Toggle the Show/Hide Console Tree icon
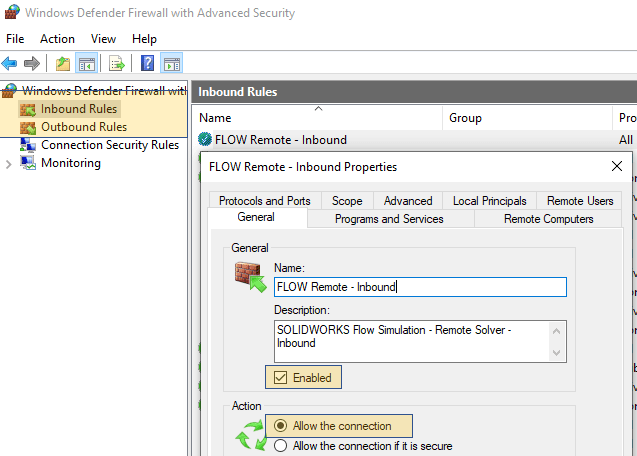 click(87, 64)
